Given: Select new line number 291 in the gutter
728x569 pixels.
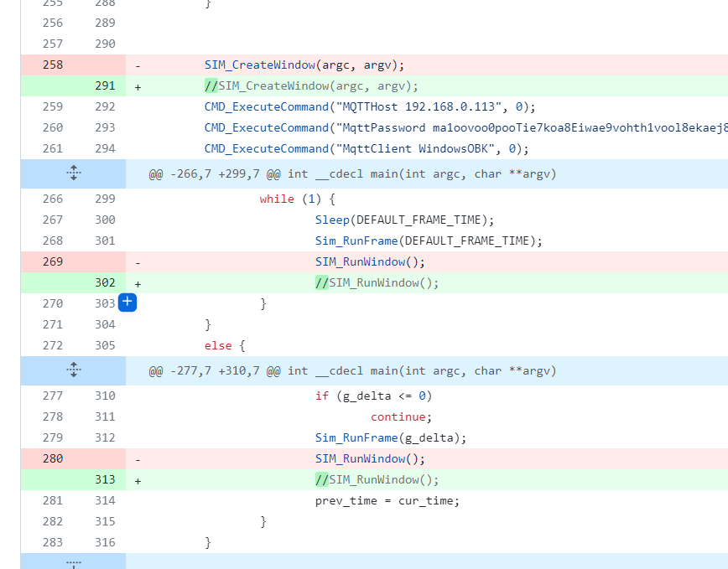Looking at the screenshot, I should point(104,85).
